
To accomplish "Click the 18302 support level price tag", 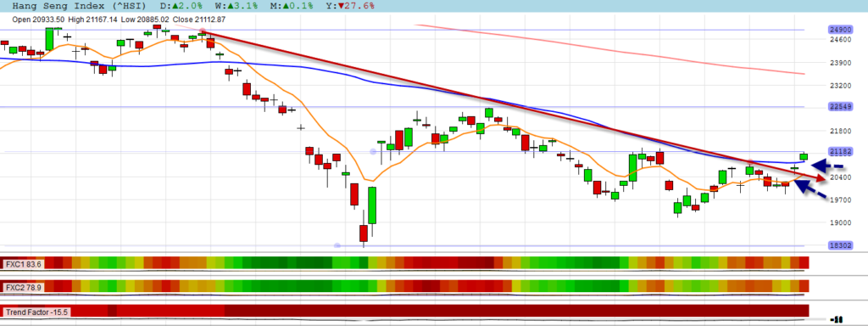I will [839, 245].
